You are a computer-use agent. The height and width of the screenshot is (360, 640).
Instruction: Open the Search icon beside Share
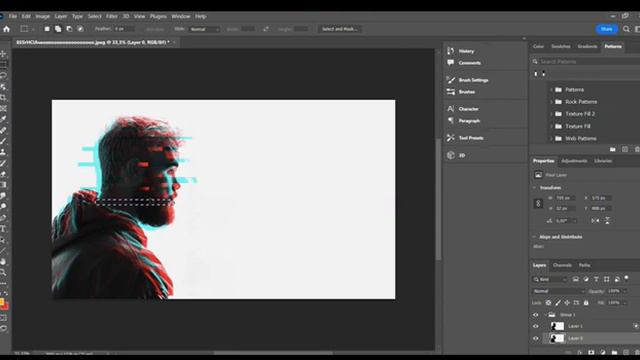click(626, 29)
